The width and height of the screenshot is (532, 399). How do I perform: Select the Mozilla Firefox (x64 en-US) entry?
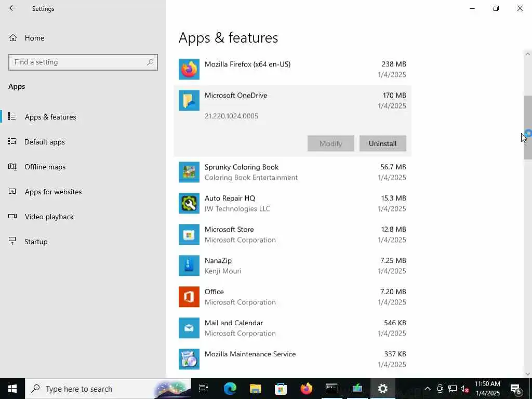292,69
